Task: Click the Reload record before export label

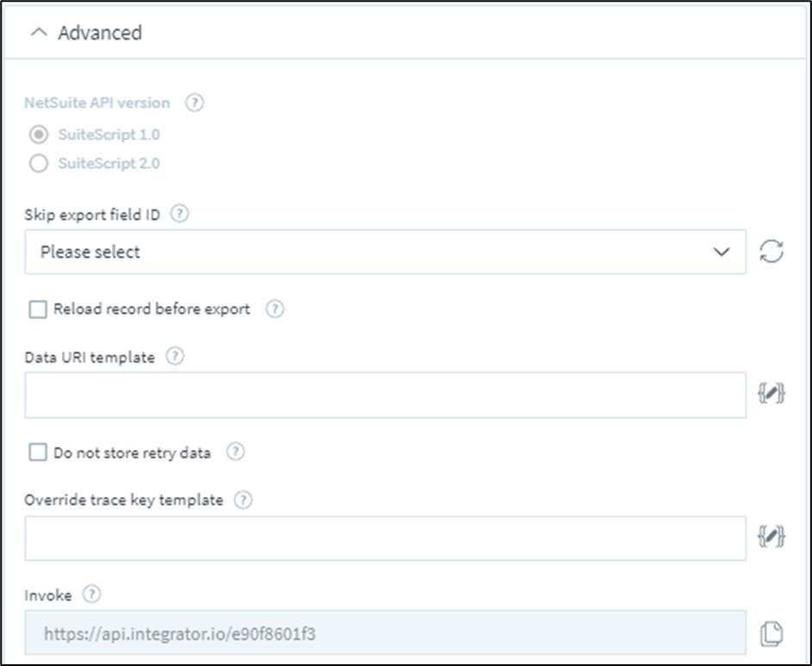Action: click(x=152, y=309)
